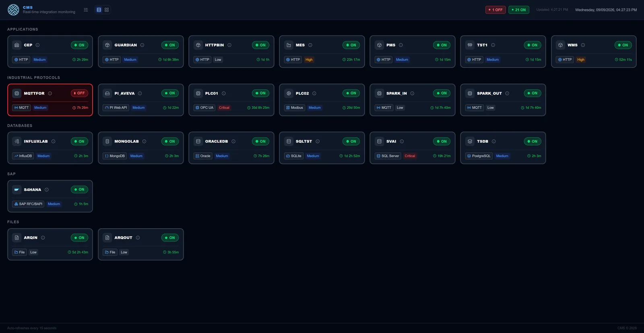This screenshot has height=333, width=644.
Task: Click the Updated timestamp in header
Action: tap(552, 10)
